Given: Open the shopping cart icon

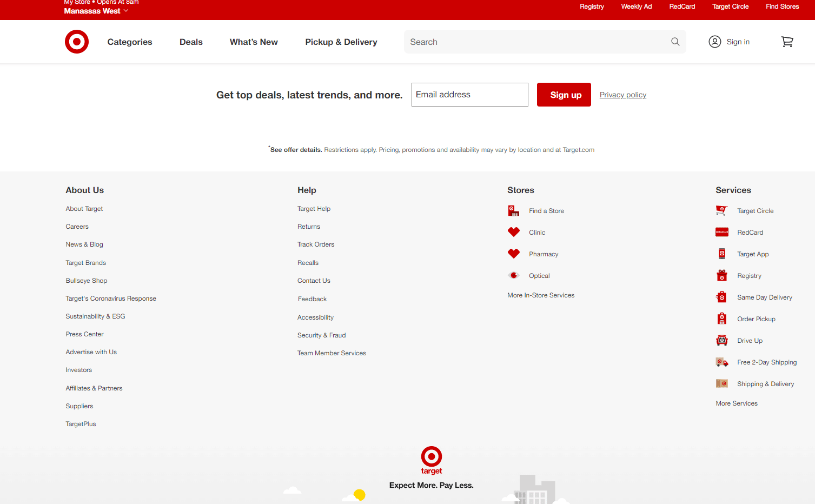Looking at the screenshot, I should pos(787,42).
